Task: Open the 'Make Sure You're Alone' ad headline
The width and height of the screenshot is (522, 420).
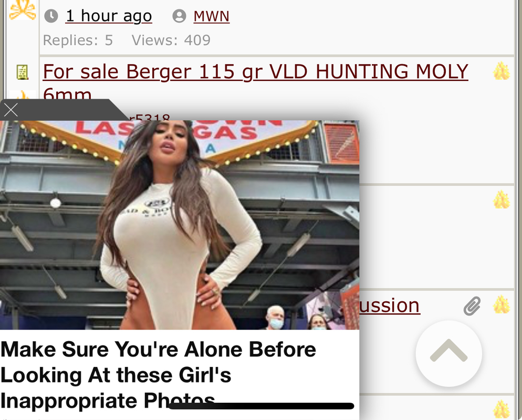Action: (159, 375)
